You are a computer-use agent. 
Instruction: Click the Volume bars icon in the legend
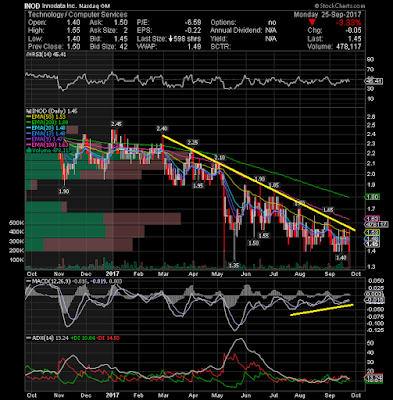(x=28, y=150)
